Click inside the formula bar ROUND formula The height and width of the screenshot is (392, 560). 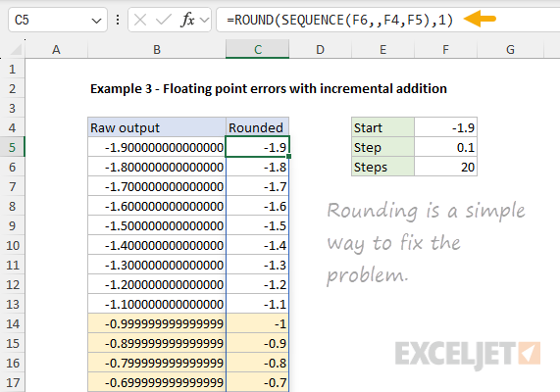(x=339, y=20)
